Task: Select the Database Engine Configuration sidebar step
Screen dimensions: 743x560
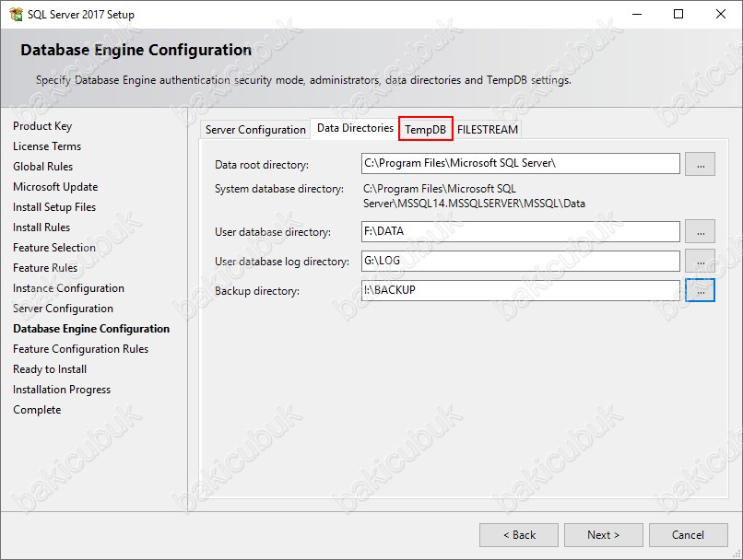Action: [91, 329]
